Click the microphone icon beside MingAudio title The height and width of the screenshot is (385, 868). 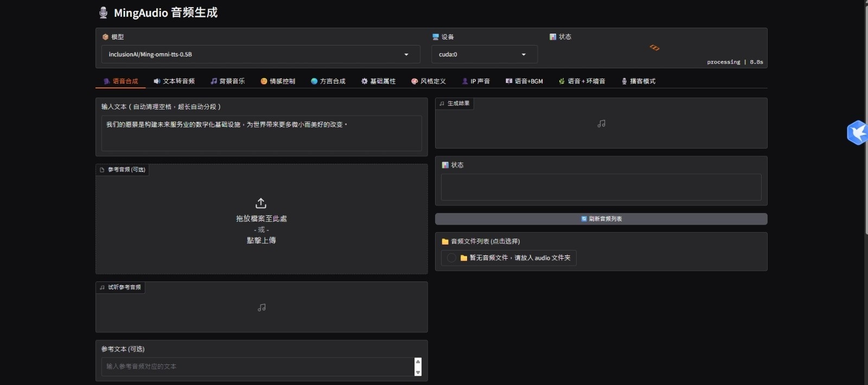coord(103,12)
